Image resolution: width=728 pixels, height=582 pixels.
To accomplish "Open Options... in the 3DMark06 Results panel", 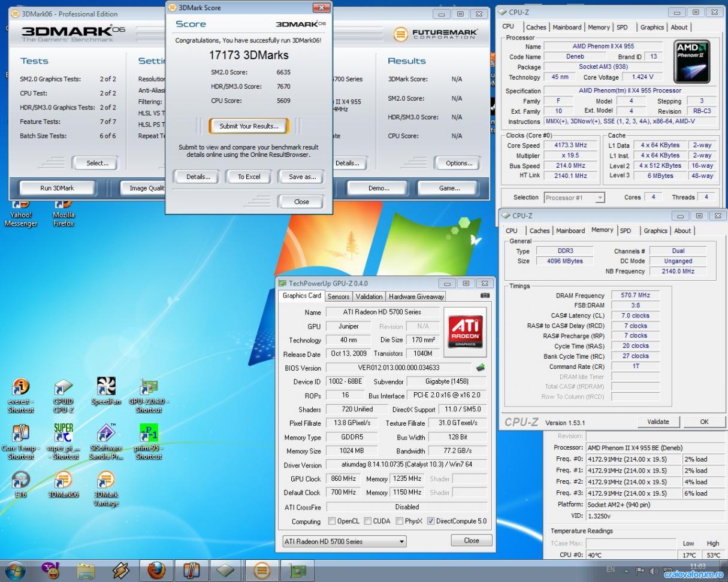I will [x=459, y=163].
